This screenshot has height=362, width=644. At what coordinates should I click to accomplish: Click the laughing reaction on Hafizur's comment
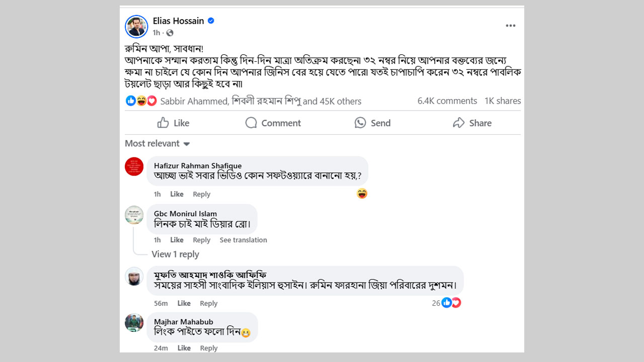click(x=362, y=194)
